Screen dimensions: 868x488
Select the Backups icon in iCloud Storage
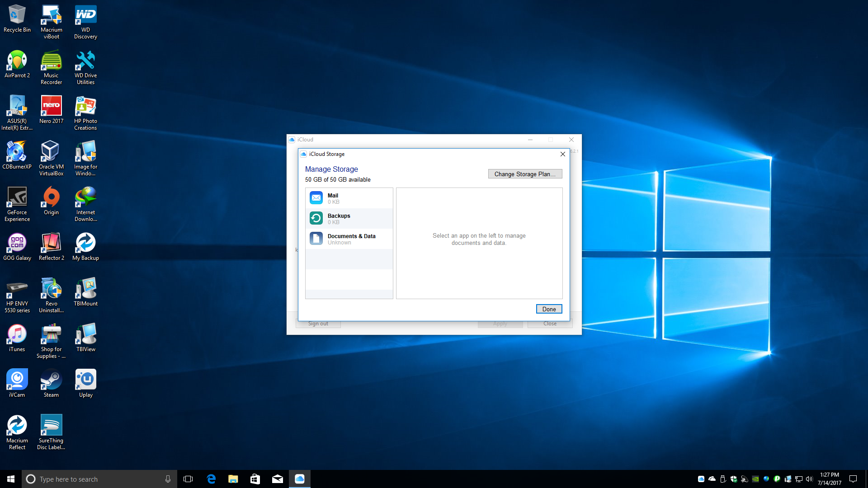(x=316, y=218)
